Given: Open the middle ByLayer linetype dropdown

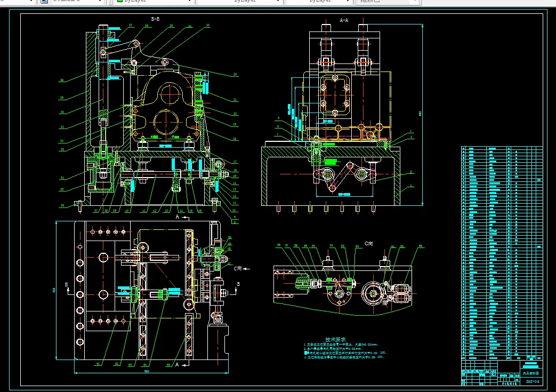Looking at the screenshot, I should [240, 2].
